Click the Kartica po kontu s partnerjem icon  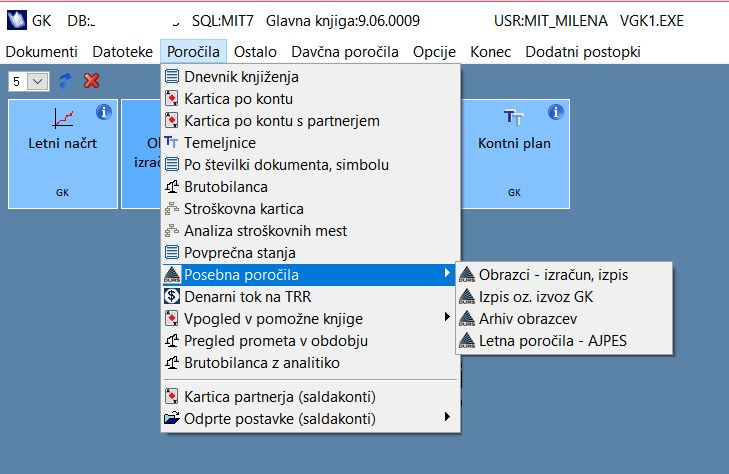172,120
